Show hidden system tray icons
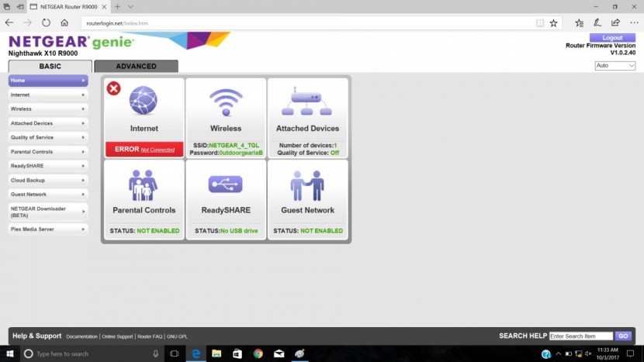Viewport: 644px width, 362px height. coord(558,353)
